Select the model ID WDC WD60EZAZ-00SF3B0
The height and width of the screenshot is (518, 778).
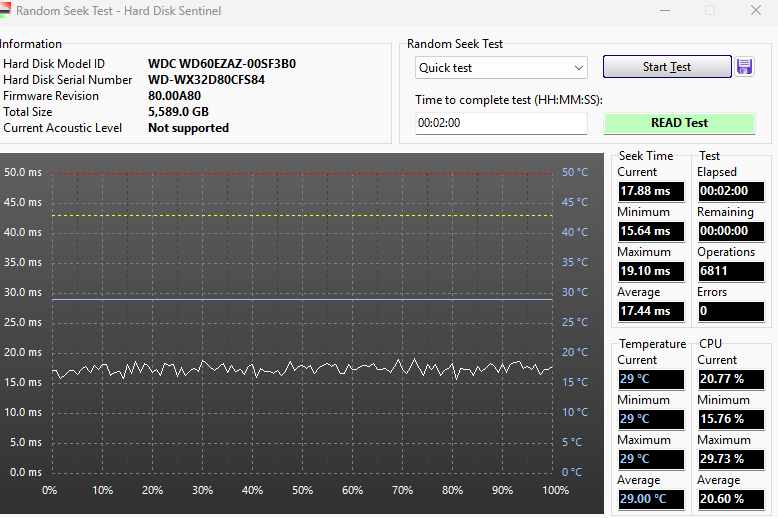(x=222, y=64)
